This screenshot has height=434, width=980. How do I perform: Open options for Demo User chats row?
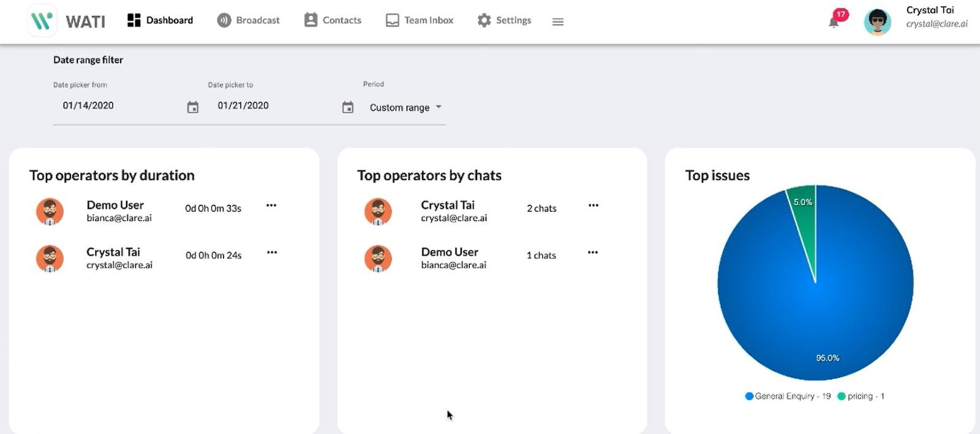pyautogui.click(x=593, y=252)
